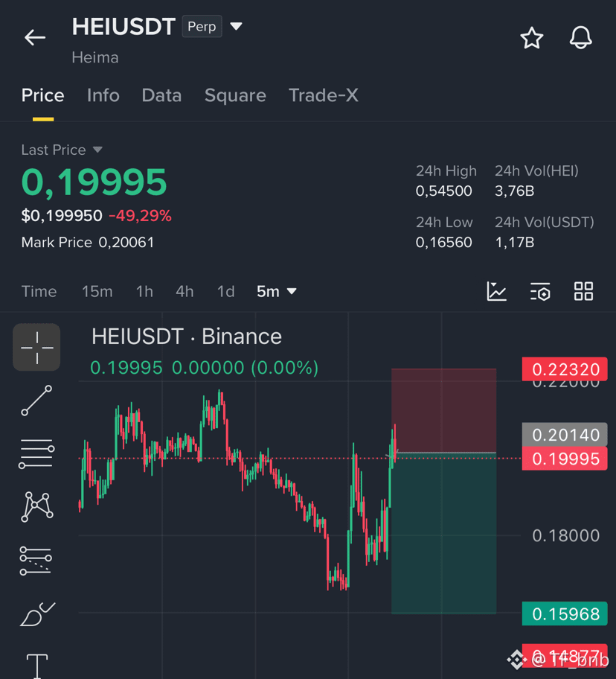Click the 0.19995 current price label
The width and height of the screenshot is (616, 679).
565,459
